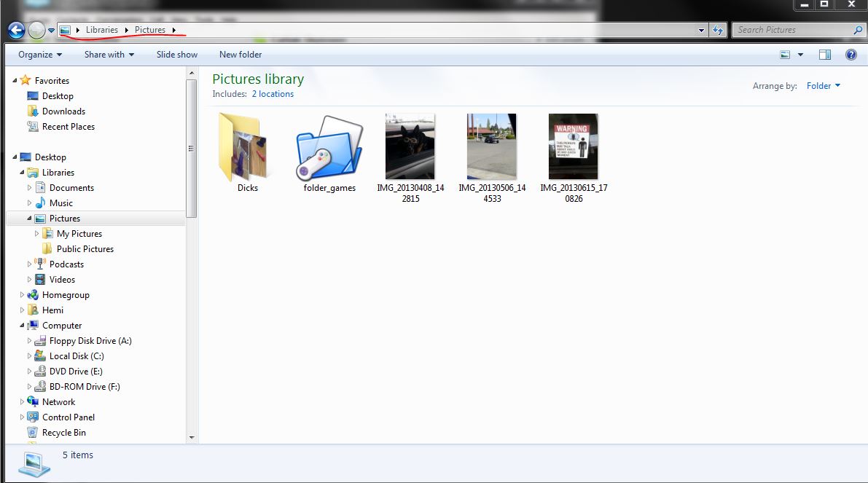This screenshot has width=868, height=483.
Task: Open Desktop under Favorites
Action: (x=58, y=95)
